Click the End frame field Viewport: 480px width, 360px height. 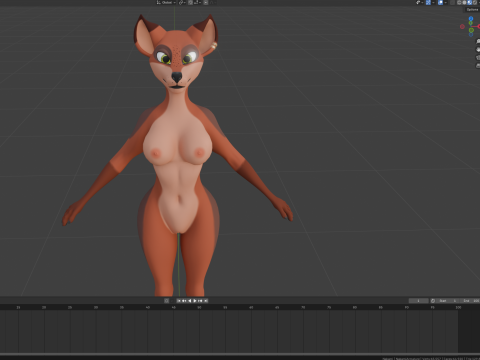[470, 301]
